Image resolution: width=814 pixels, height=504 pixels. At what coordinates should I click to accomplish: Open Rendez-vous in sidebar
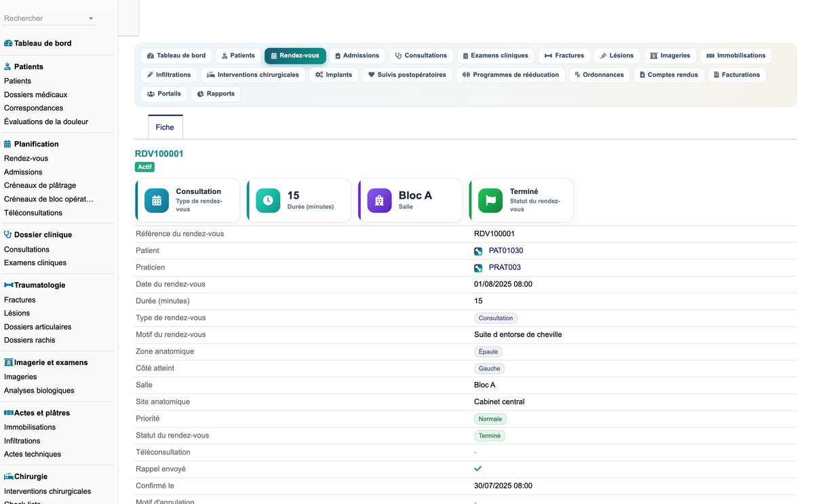coord(26,159)
